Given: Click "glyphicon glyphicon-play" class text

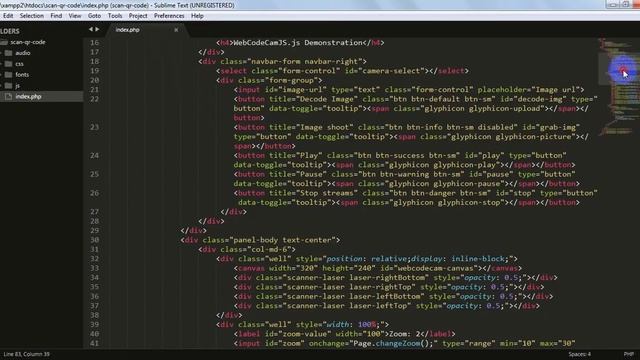Looking at the screenshot, I should click(x=442, y=165).
